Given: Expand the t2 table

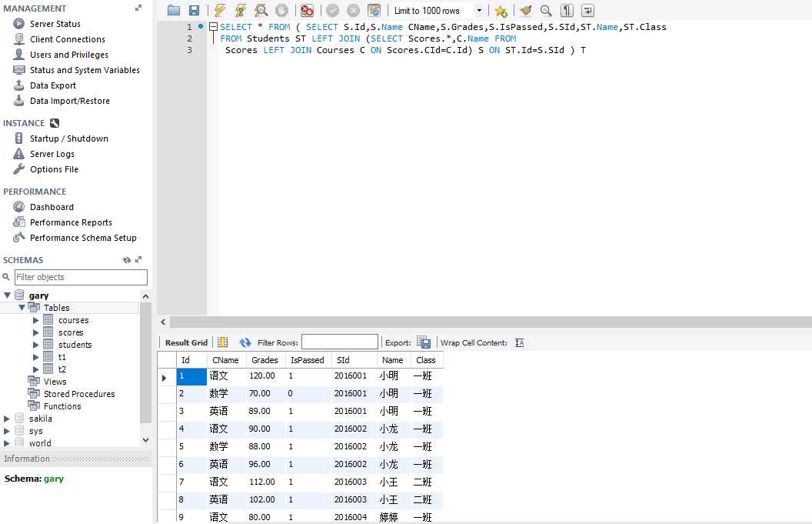Looking at the screenshot, I should pyautogui.click(x=35, y=369).
